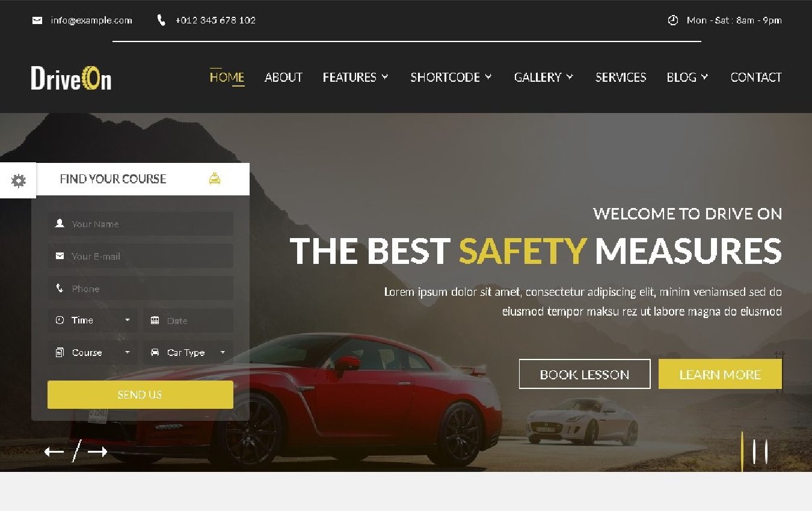
Task: Expand the Gallery menu
Action: pos(544,78)
